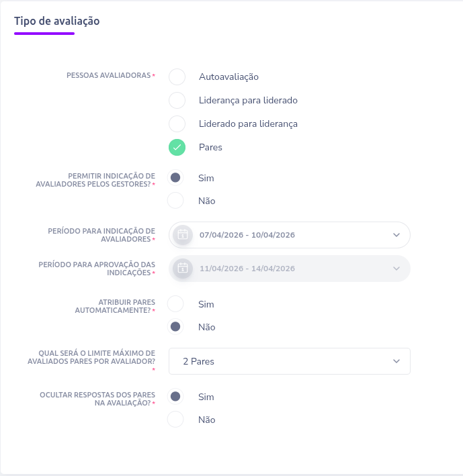Click date range text 07/04/2026 - 10/04/2026
The height and width of the screenshot is (476, 463).
pyautogui.click(x=247, y=235)
